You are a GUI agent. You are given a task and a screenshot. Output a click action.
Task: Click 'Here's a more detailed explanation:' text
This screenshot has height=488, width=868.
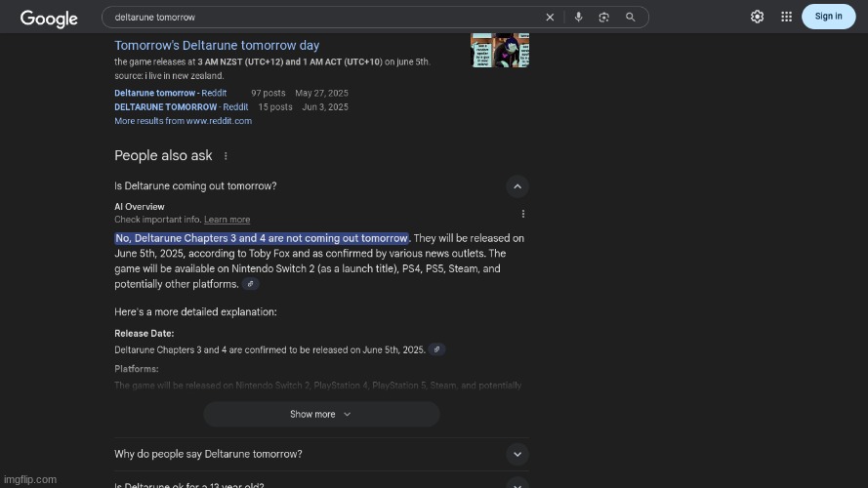tap(195, 312)
